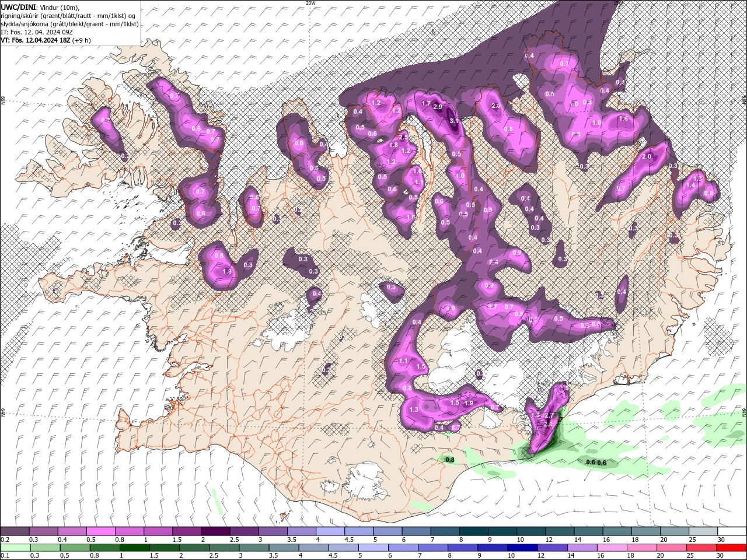747x560 pixels.
Task: Click the pale green 0.1 swatch in the rain legend
Action: (x=15, y=548)
